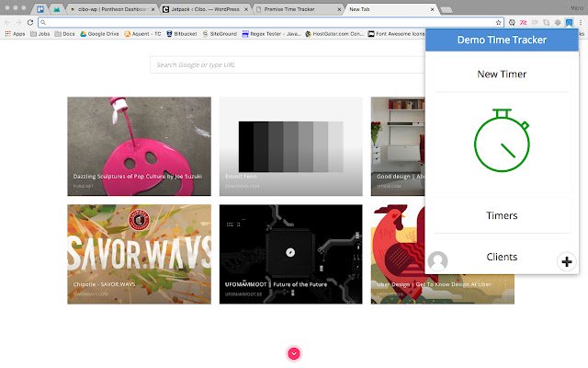Click the plus button beside Clients
This screenshot has height=368, width=588.
point(567,261)
